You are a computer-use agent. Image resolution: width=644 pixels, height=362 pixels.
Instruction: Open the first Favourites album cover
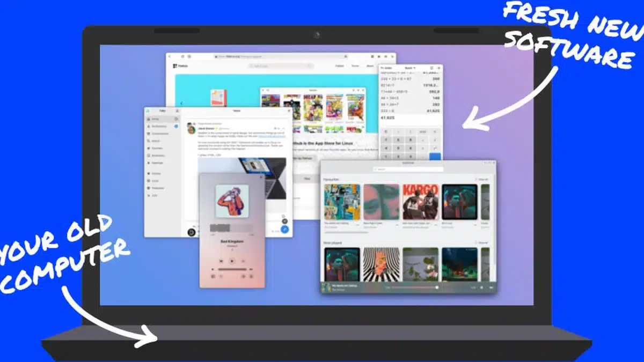[x=342, y=202]
